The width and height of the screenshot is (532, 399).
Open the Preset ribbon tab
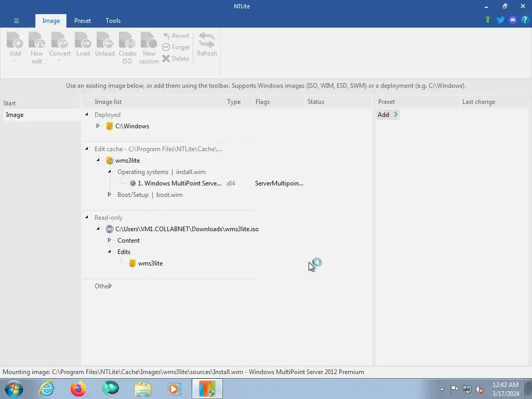(x=83, y=21)
